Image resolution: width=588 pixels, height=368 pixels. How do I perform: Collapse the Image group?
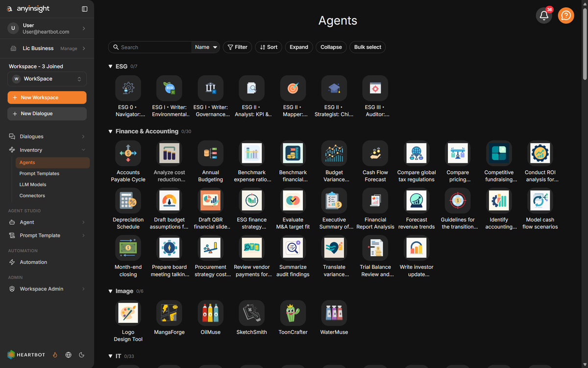click(111, 291)
